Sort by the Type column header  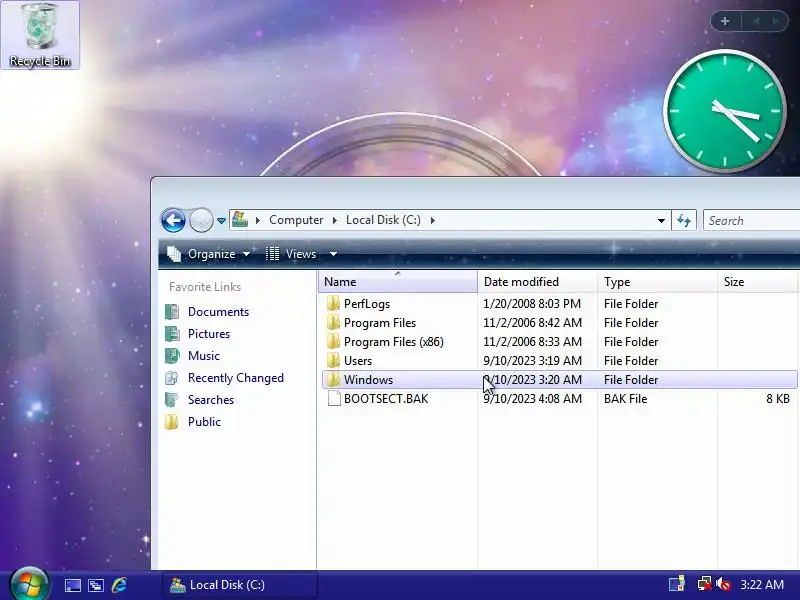[x=657, y=282]
